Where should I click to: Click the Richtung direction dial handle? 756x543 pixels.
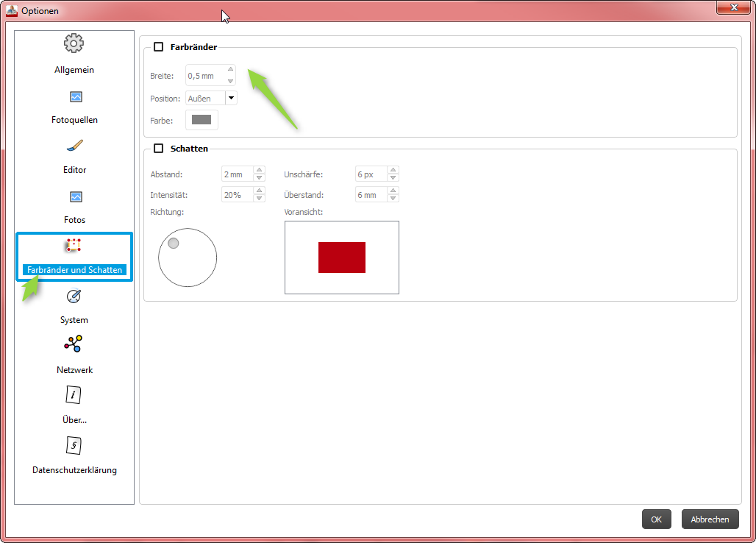coord(174,244)
